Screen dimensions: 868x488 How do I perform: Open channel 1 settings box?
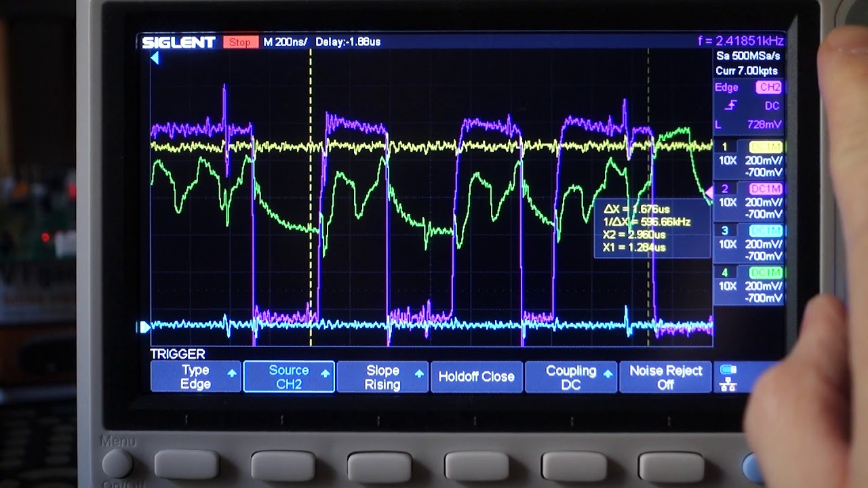[749, 161]
